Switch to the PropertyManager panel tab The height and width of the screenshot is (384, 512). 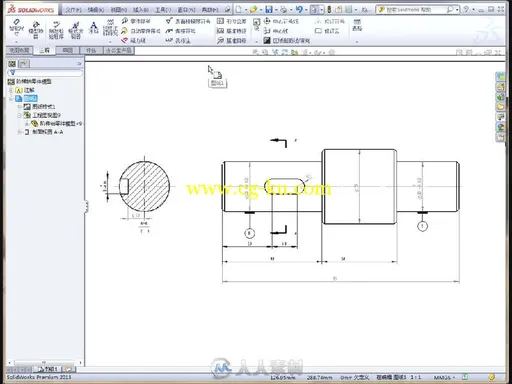click(x=24, y=63)
